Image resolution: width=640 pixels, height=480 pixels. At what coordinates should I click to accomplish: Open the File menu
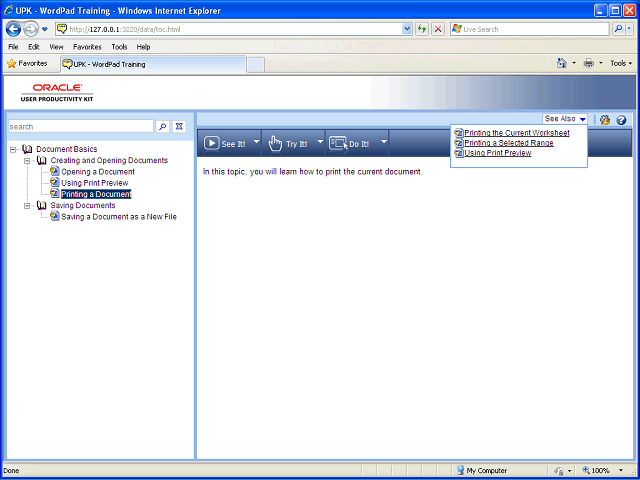13,47
